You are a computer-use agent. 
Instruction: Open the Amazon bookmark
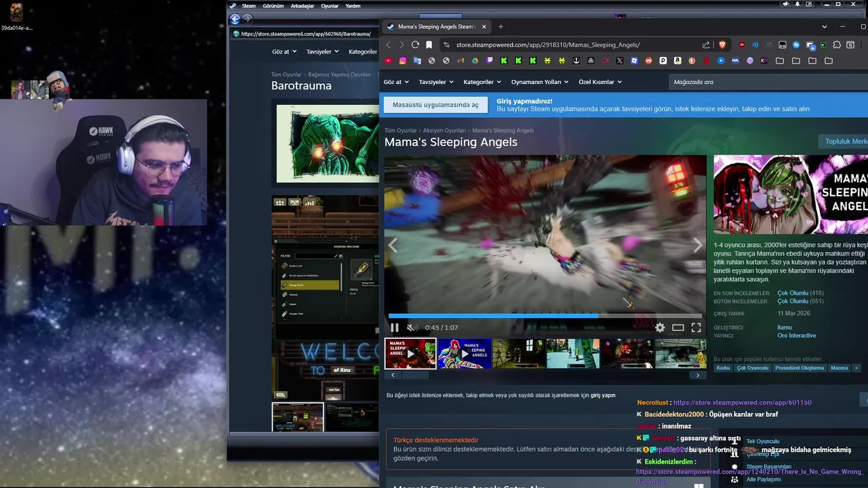click(x=677, y=61)
